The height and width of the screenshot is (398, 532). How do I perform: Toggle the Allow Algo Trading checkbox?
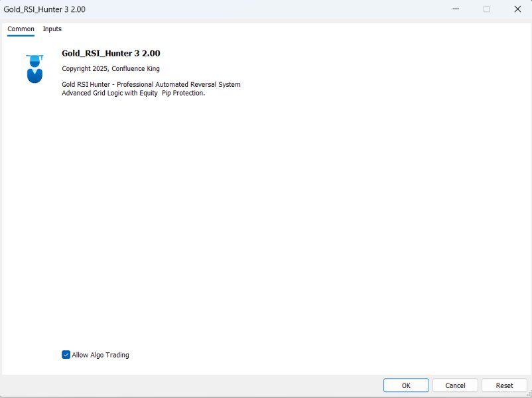pyautogui.click(x=66, y=355)
